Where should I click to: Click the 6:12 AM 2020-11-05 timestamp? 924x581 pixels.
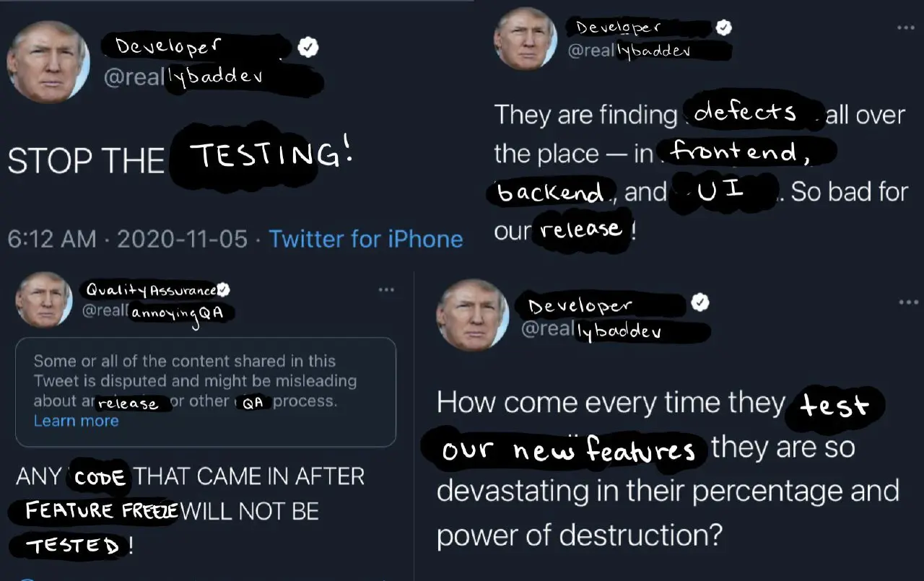[128, 239]
